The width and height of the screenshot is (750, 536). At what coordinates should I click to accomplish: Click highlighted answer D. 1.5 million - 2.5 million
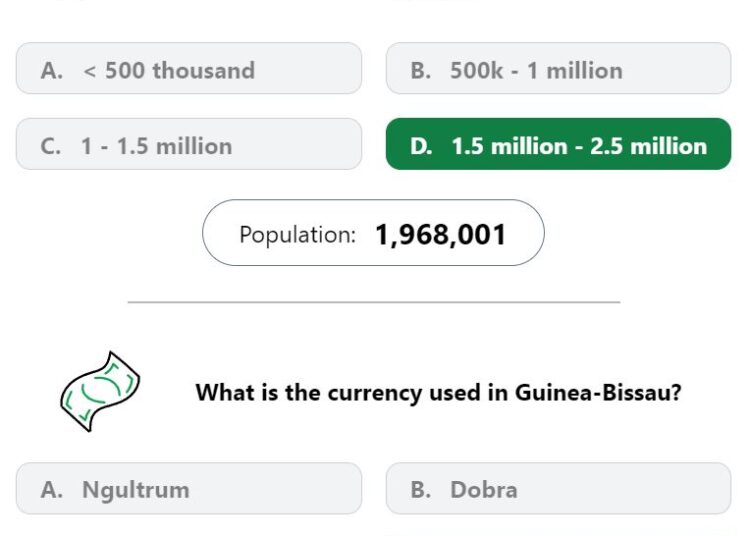(558, 144)
